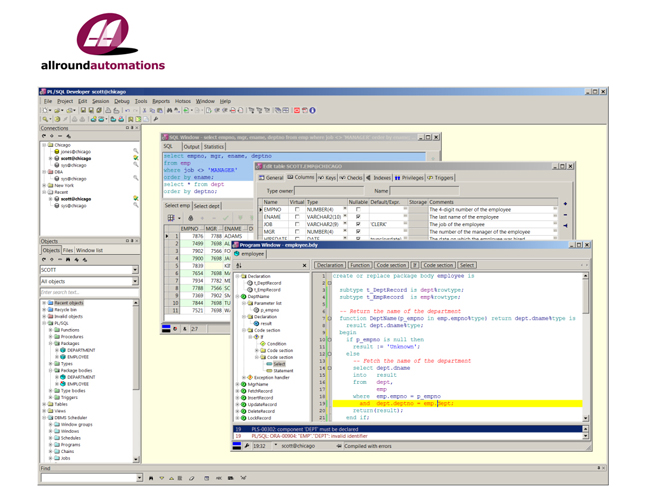650x493 pixels.
Task: Toggle Virtual checkbox for MGR column
Action: pyautogui.click(x=297, y=232)
